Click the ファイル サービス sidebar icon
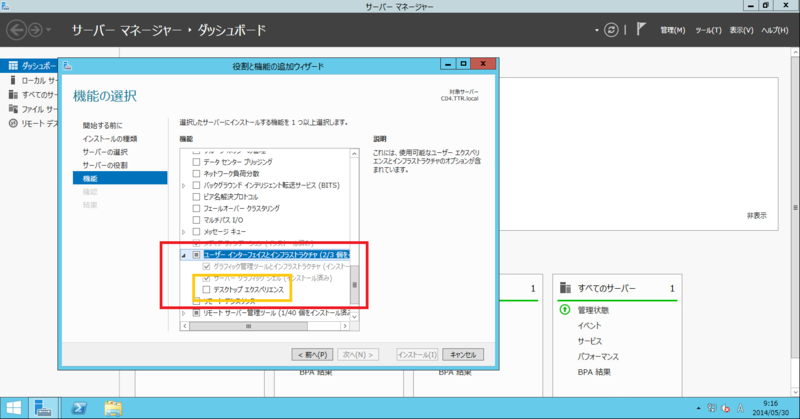 click(x=13, y=109)
